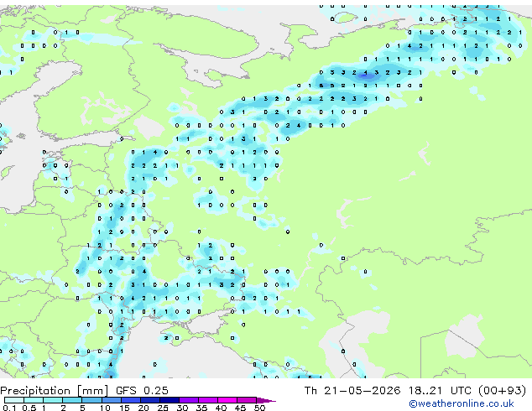Click the 5–10 mm legend color swatch
The image size is (532, 411).
click(x=91, y=400)
